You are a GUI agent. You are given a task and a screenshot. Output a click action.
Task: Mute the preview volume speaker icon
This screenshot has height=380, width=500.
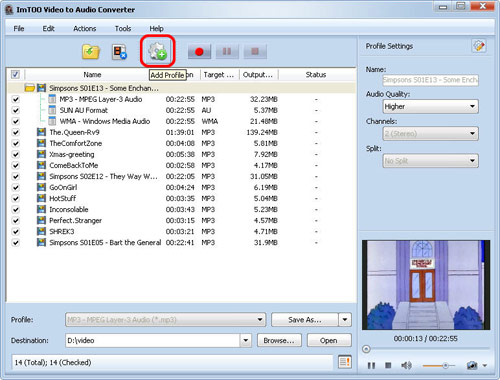click(406, 366)
